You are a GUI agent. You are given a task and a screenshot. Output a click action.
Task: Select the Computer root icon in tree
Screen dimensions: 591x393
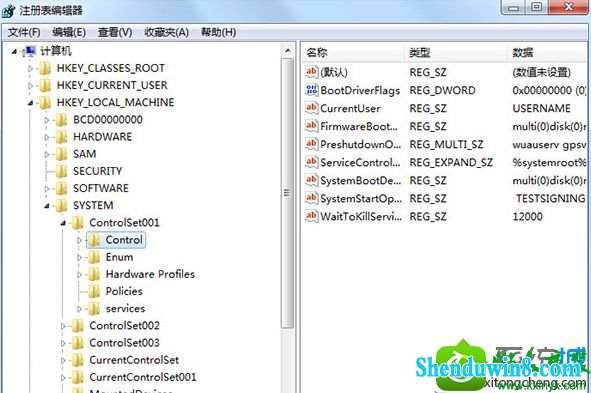(x=29, y=51)
